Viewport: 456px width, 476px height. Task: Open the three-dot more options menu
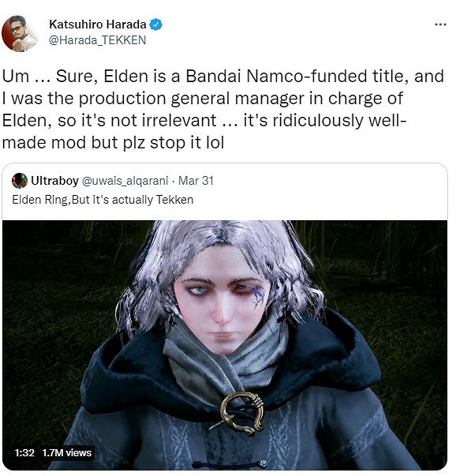pyautogui.click(x=440, y=24)
